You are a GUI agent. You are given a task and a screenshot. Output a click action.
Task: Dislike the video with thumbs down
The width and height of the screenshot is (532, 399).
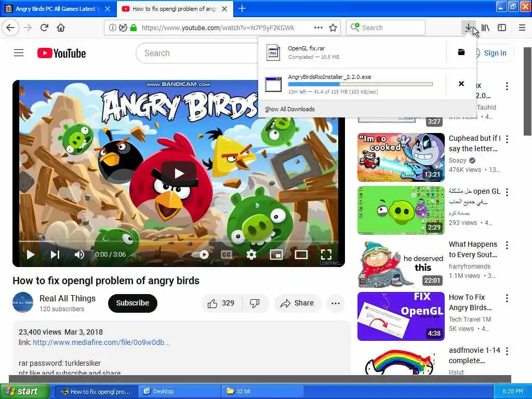pos(255,303)
